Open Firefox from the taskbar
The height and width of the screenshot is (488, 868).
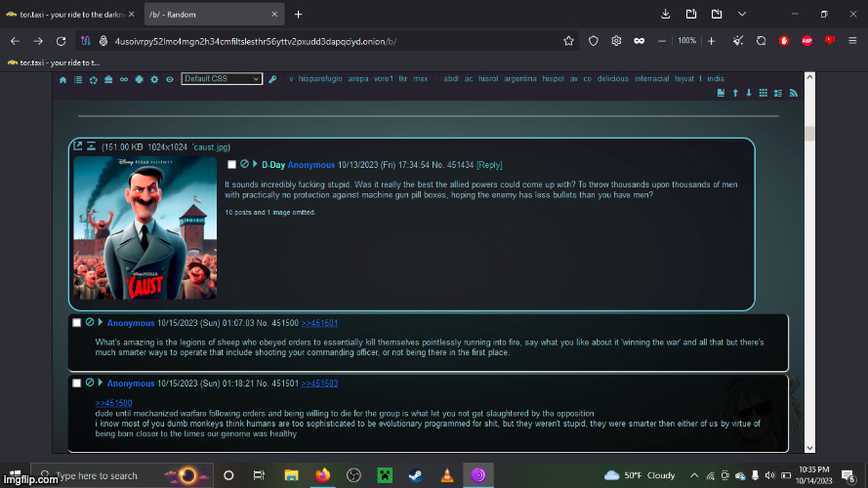coord(322,475)
